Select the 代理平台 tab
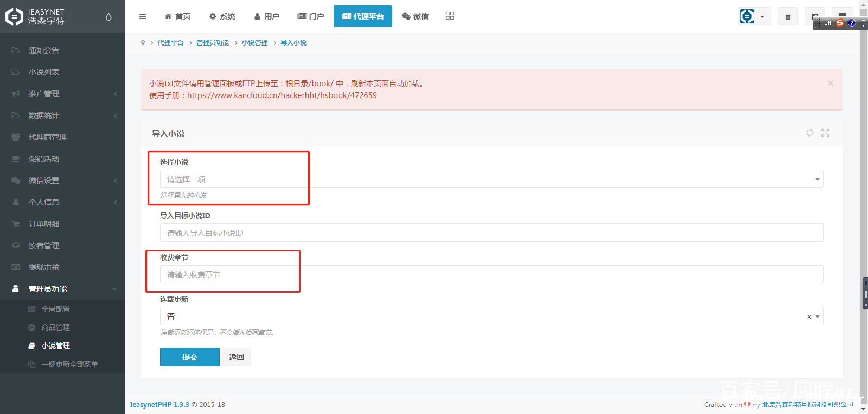The width and height of the screenshot is (868, 414). tap(363, 16)
